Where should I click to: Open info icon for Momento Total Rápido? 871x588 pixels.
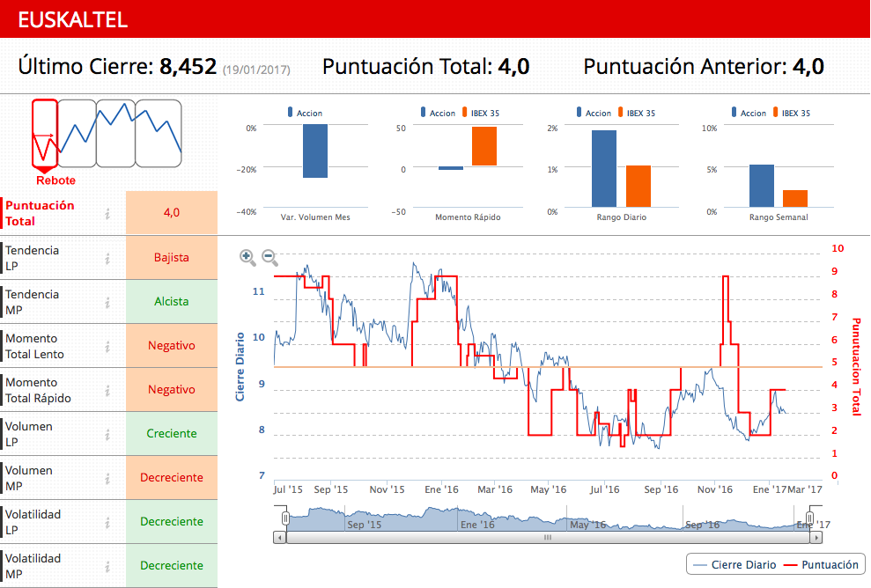coord(107,391)
